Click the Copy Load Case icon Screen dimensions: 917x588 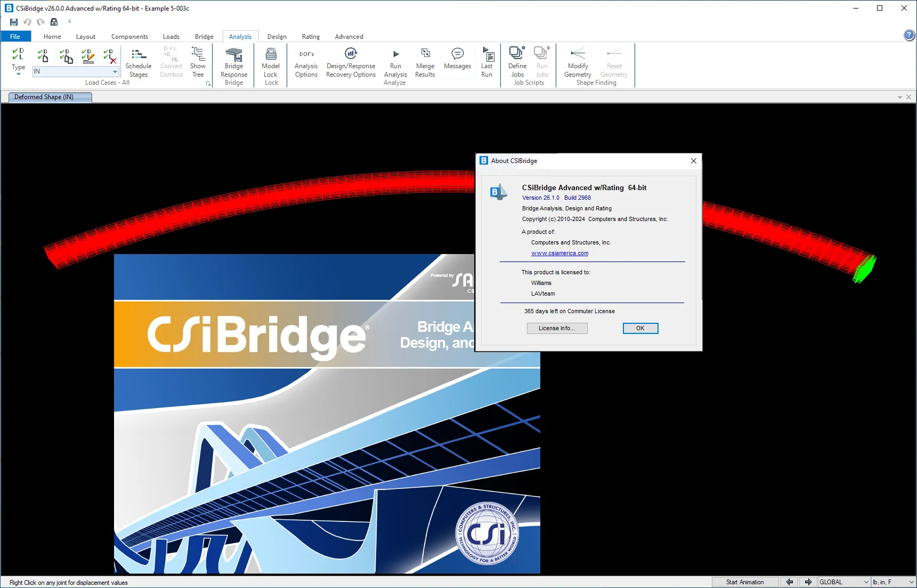tap(66, 55)
